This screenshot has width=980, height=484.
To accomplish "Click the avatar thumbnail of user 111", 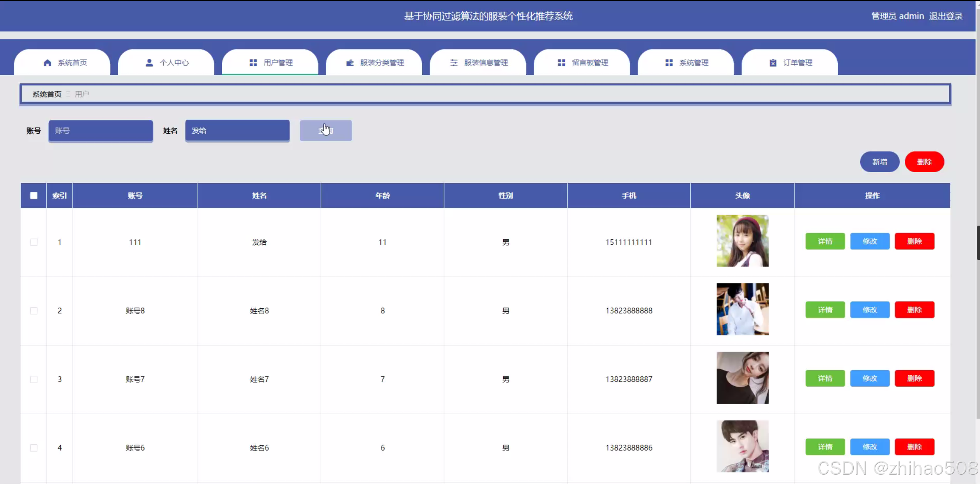I will pos(742,241).
